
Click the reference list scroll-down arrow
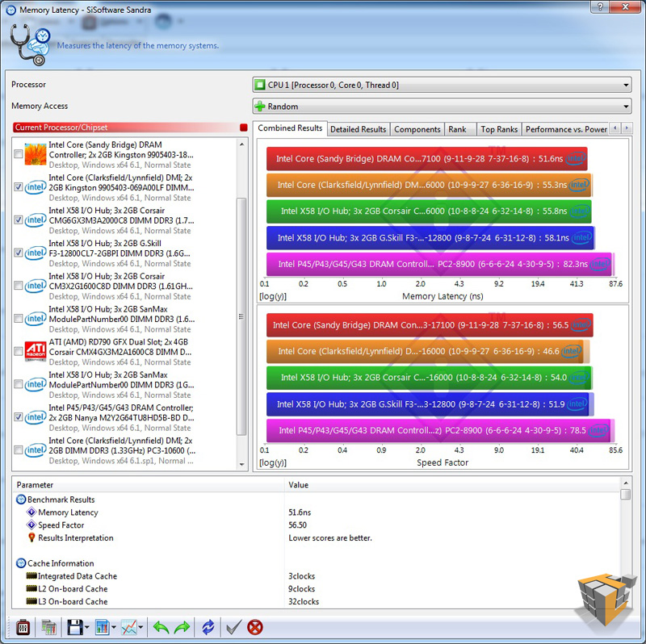pos(241,465)
